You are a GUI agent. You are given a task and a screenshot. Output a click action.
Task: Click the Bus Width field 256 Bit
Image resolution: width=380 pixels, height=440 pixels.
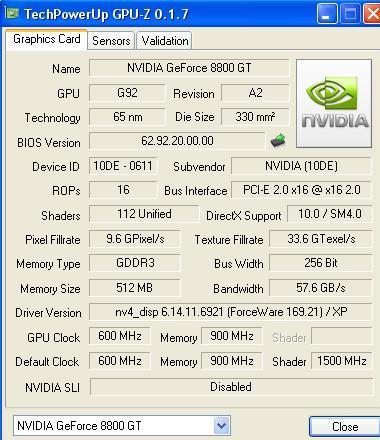click(321, 263)
